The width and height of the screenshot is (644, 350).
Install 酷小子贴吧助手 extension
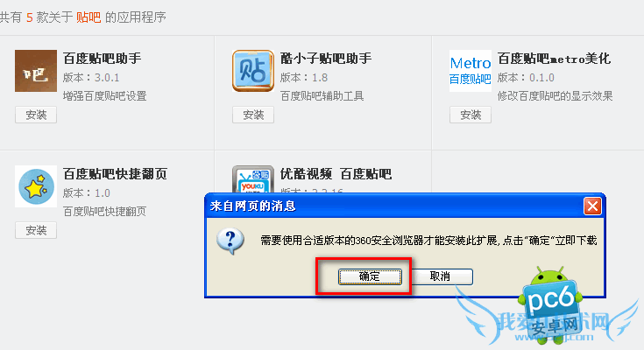click(x=253, y=115)
